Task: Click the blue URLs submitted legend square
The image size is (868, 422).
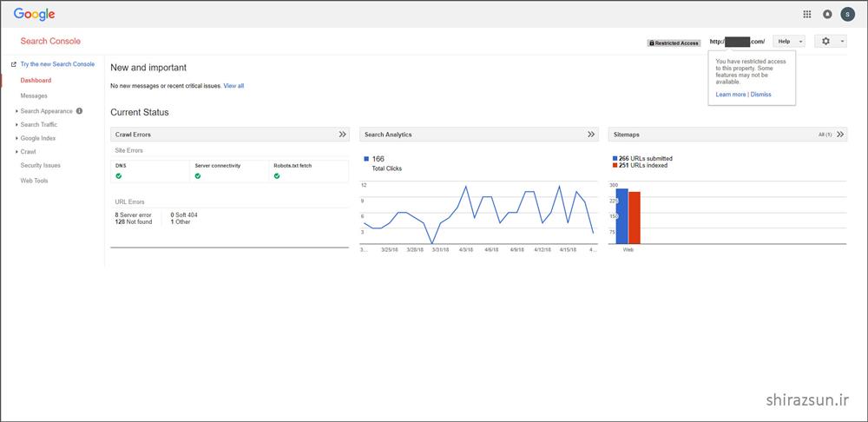Action: 615,158
